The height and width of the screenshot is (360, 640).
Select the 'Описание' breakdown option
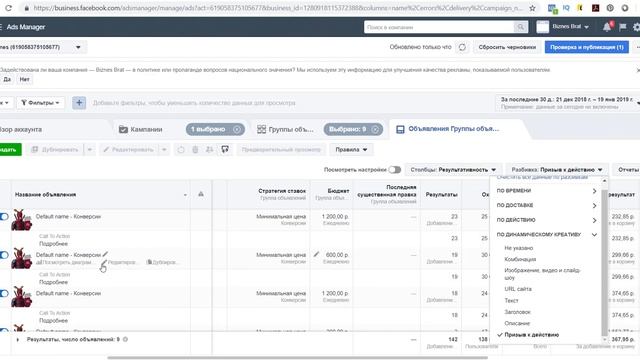(x=517, y=323)
